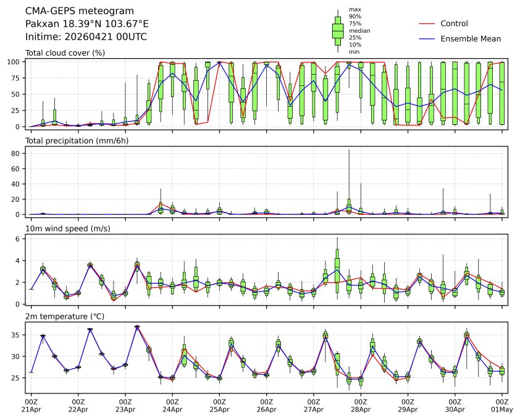Select the 'Control' legend label
This screenshot has height=420, width=520.
point(454,23)
